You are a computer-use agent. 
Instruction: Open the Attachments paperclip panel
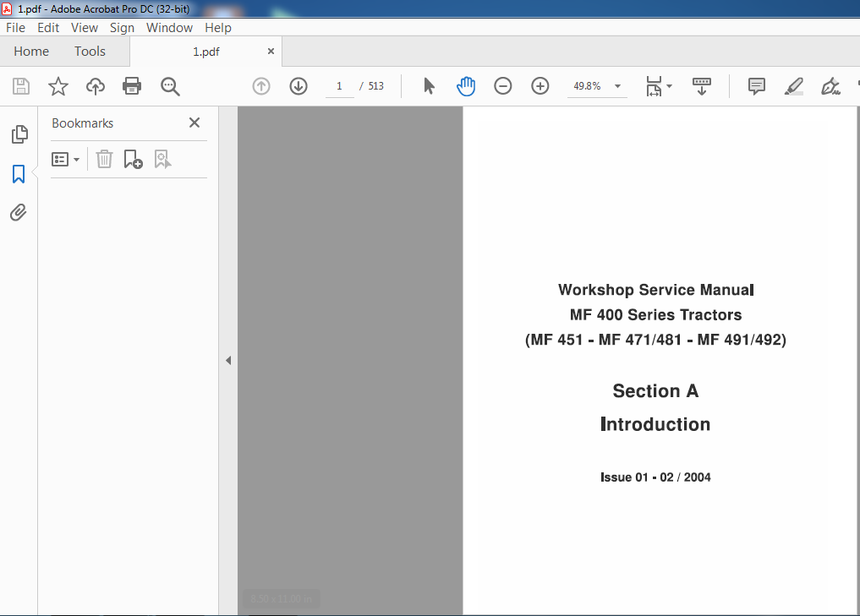(18, 213)
